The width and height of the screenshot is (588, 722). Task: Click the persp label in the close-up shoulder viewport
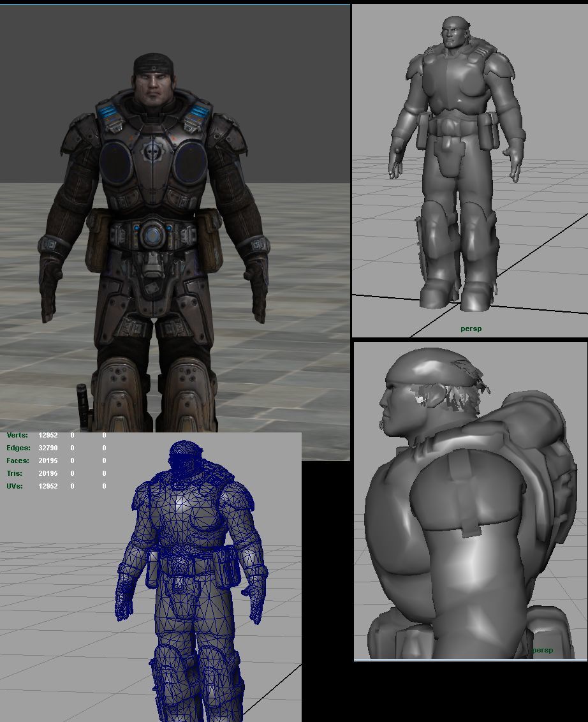coord(542,650)
